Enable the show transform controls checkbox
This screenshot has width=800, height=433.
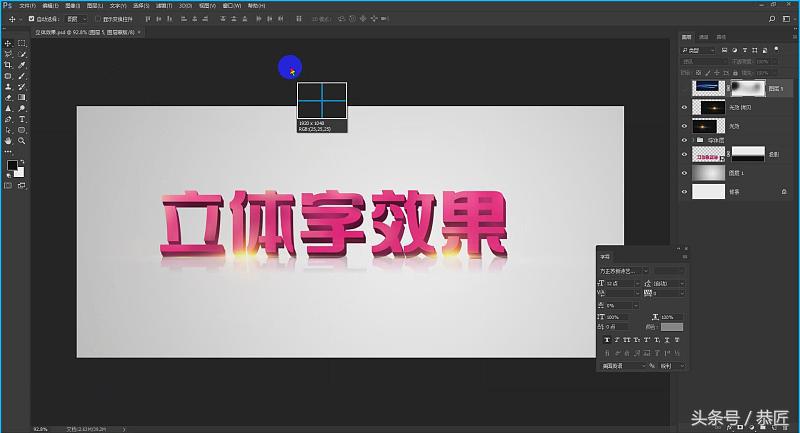coord(97,19)
